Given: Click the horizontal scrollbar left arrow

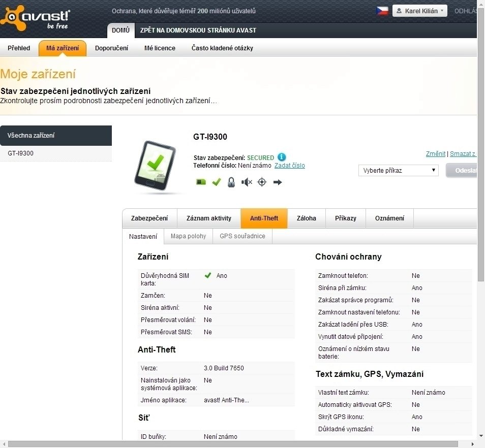Looking at the screenshot, I should click(4, 444).
